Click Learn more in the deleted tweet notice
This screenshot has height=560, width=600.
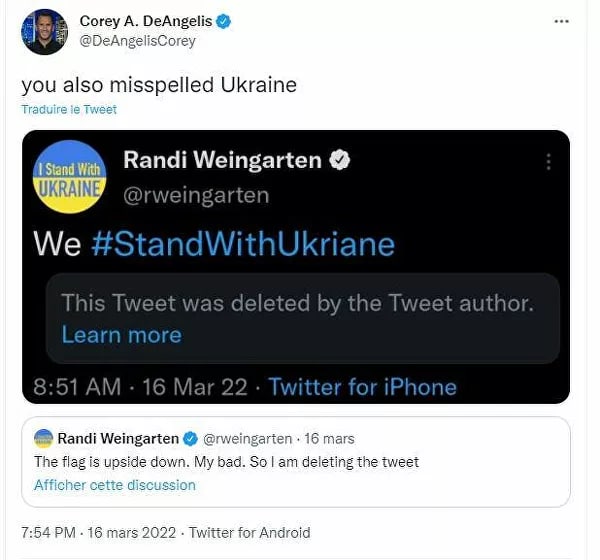(121, 335)
